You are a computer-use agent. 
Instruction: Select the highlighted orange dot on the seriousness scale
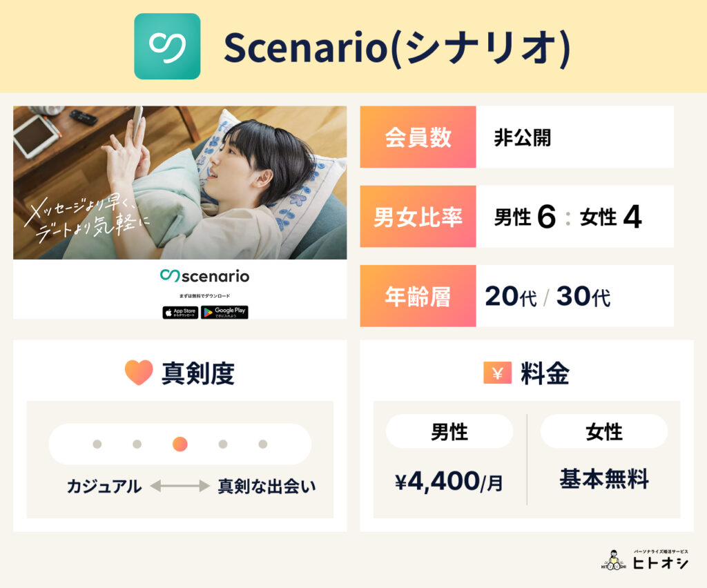[x=180, y=444]
